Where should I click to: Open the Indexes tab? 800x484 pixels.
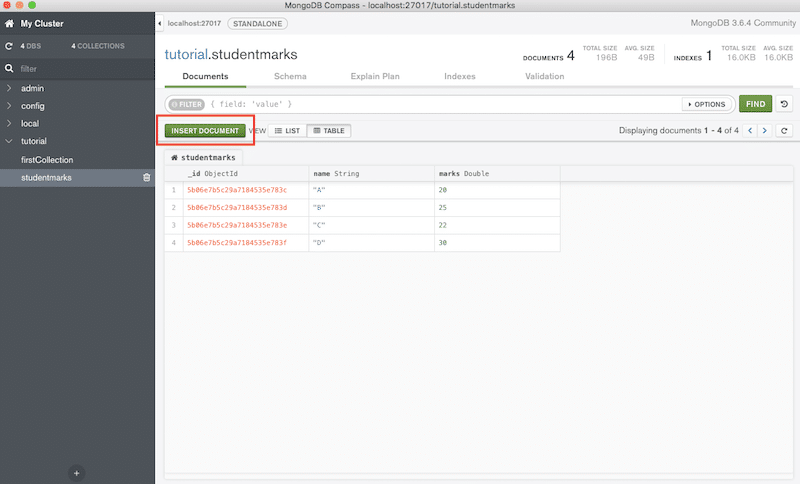[x=460, y=77]
